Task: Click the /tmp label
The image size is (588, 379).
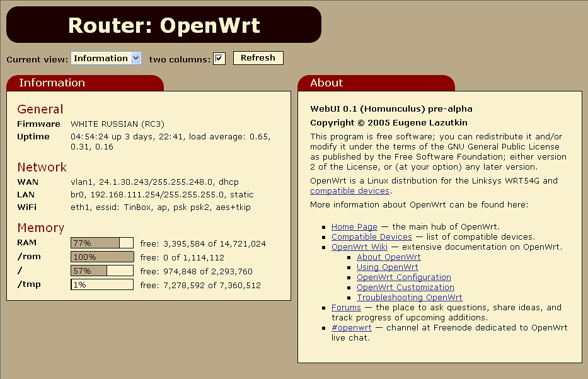Action: pyautogui.click(x=29, y=284)
